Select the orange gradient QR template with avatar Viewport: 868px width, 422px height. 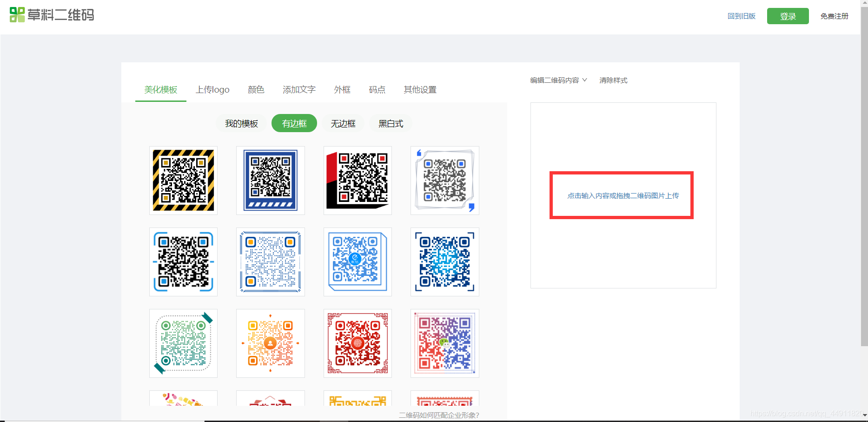point(271,343)
